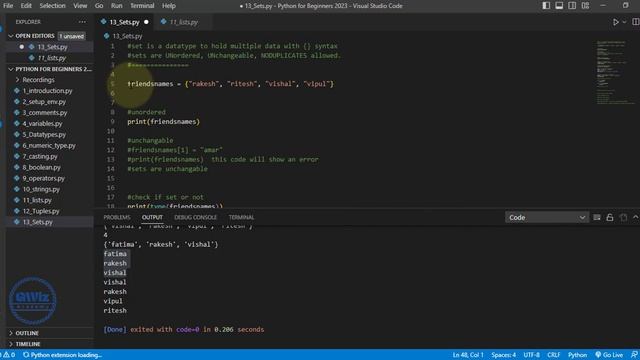Select 11_lists.py in Open Editors

(x=50, y=58)
